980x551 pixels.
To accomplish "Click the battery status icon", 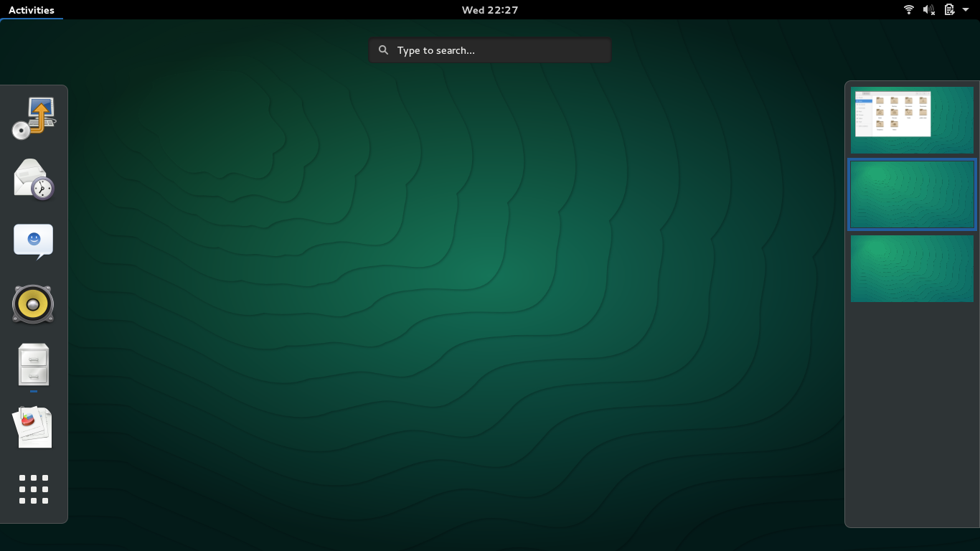I will click(949, 10).
